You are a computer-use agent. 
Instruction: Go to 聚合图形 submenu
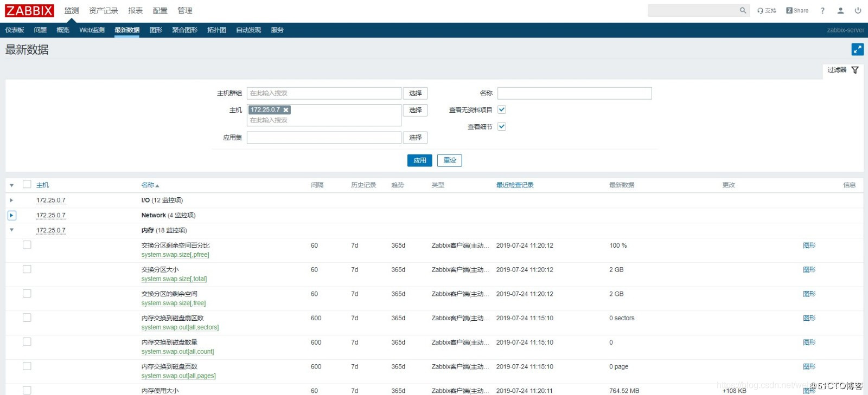coord(184,30)
